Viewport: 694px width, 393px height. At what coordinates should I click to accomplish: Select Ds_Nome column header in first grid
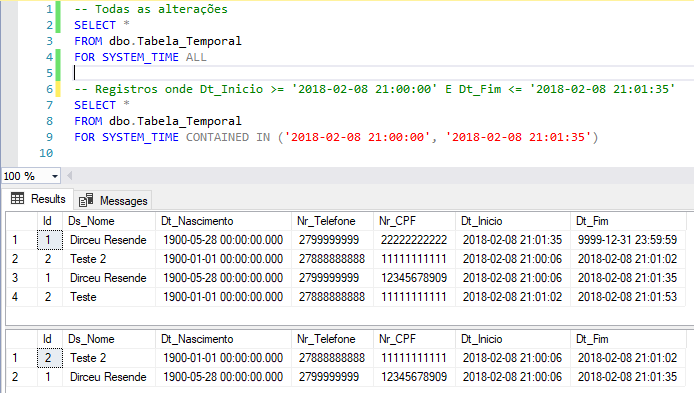click(109, 221)
